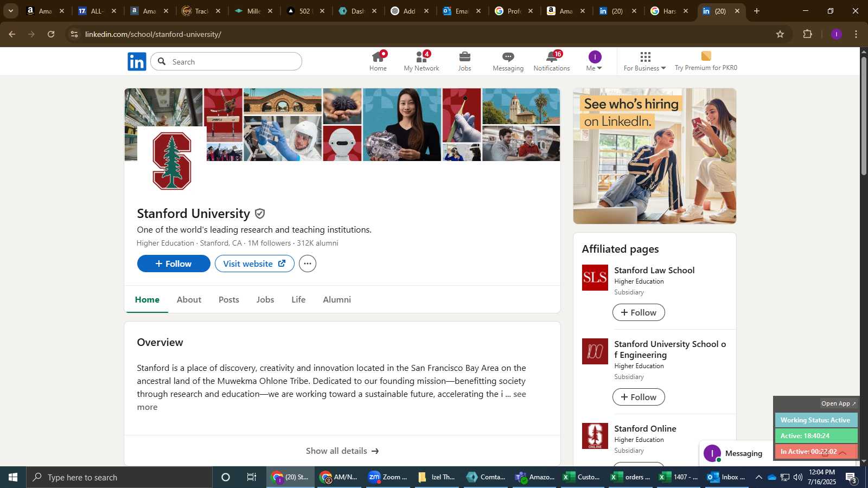Click the Stanford University logo image

click(172, 161)
